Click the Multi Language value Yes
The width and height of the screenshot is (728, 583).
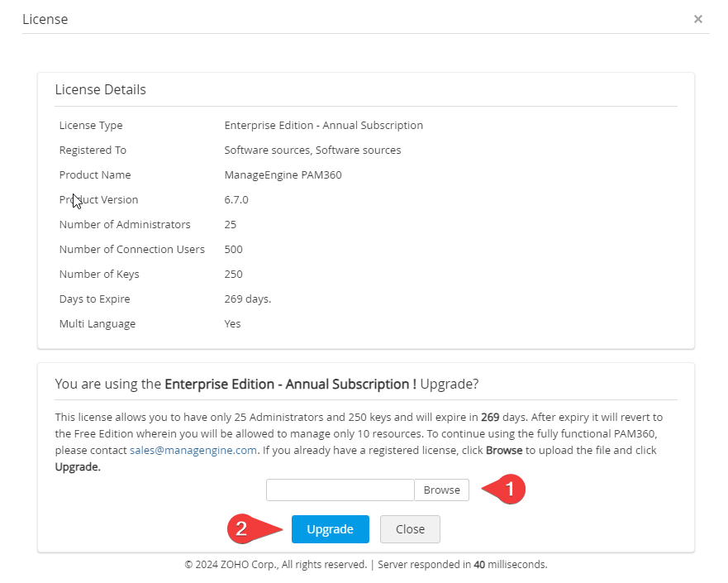[x=232, y=324]
